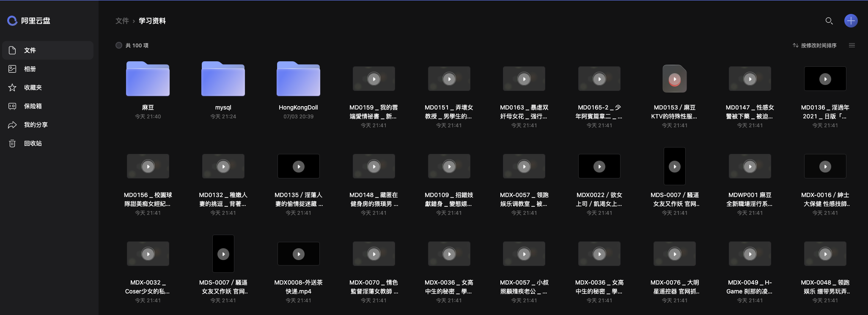This screenshot has height=315, width=868.
Task: Click play icon on MDX0022 video
Action: pos(599,166)
